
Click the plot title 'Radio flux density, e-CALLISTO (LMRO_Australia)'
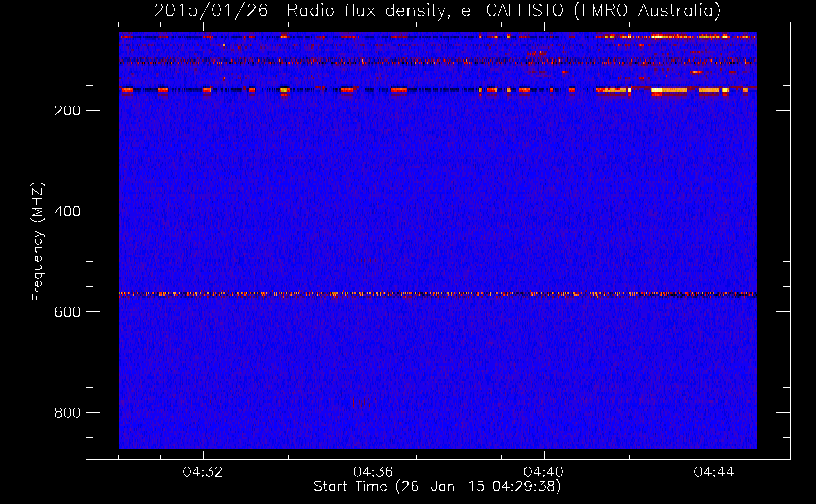pyautogui.click(x=504, y=11)
